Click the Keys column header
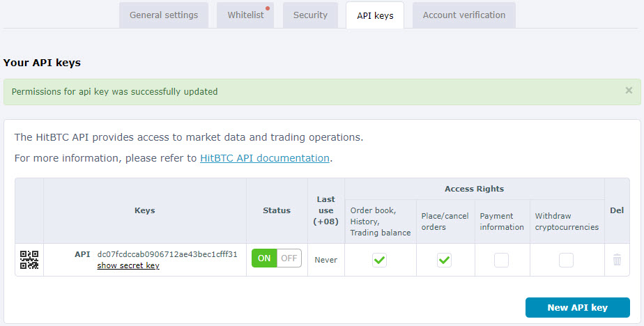 point(144,210)
